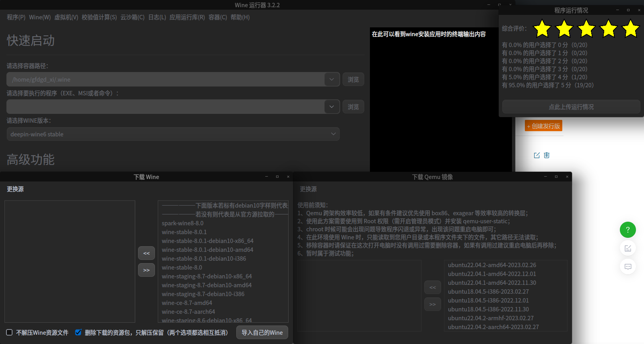This screenshot has width=644, height=344.
Task: Open 校验值计算(S) menu
Action: click(x=99, y=17)
